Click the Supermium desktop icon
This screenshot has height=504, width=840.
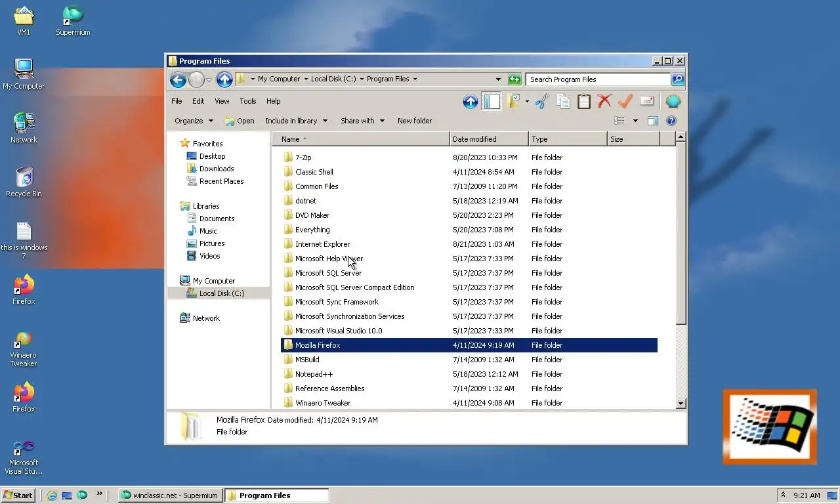(x=73, y=20)
